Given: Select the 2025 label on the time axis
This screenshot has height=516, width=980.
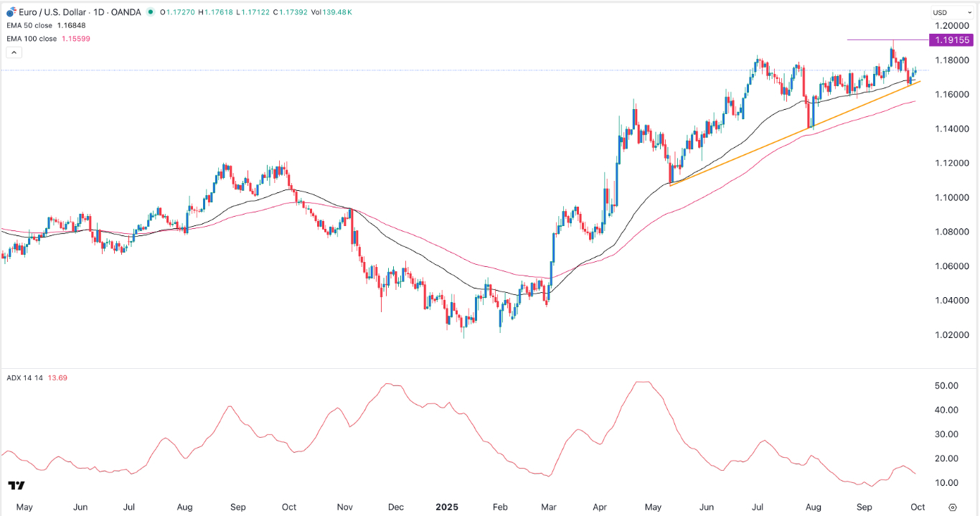Looking at the screenshot, I should (x=448, y=507).
